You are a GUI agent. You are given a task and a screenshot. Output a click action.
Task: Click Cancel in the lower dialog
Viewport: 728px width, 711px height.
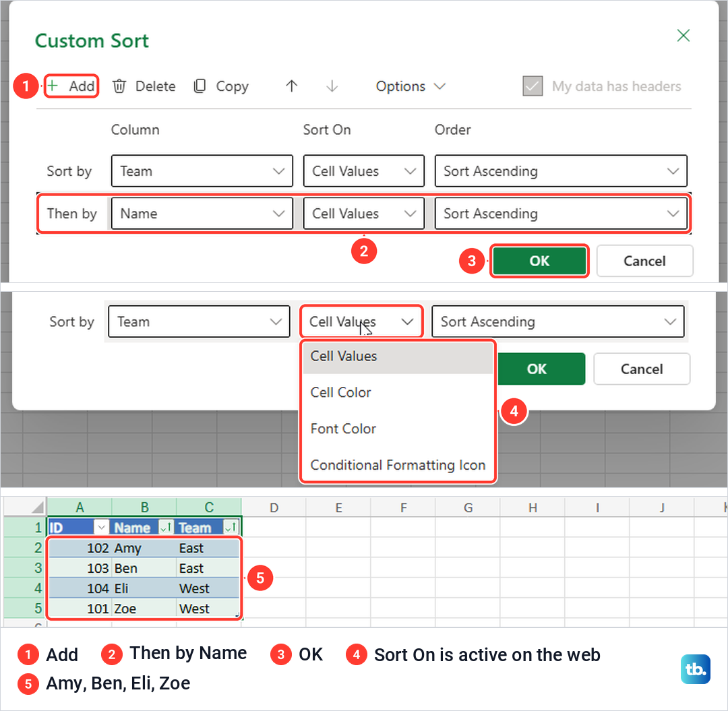pyautogui.click(x=642, y=369)
